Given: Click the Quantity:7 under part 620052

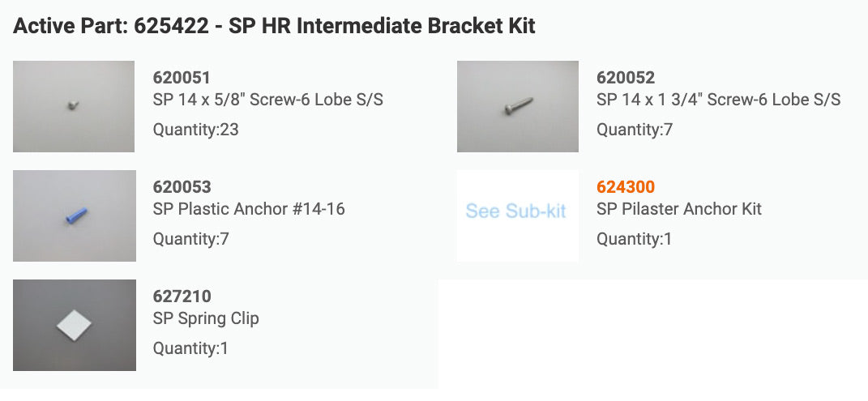Looking at the screenshot, I should pyautogui.click(x=635, y=130).
